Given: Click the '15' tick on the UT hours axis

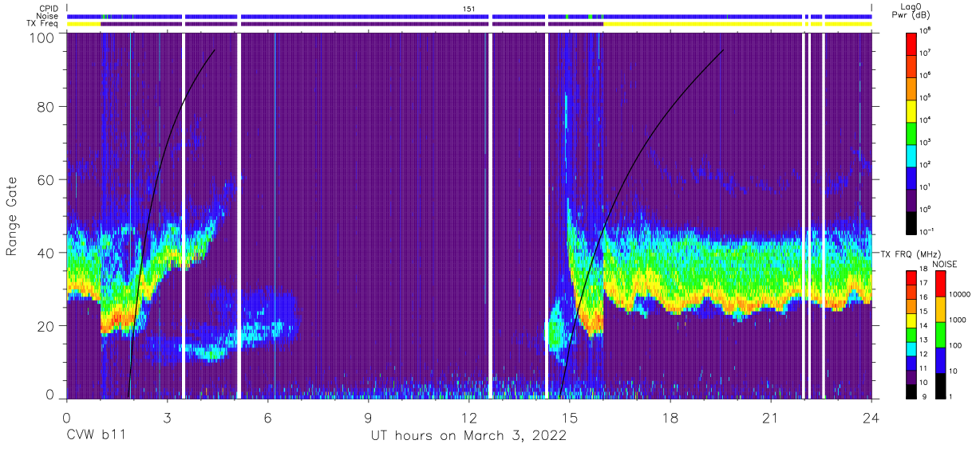Looking at the screenshot, I should [570, 417].
